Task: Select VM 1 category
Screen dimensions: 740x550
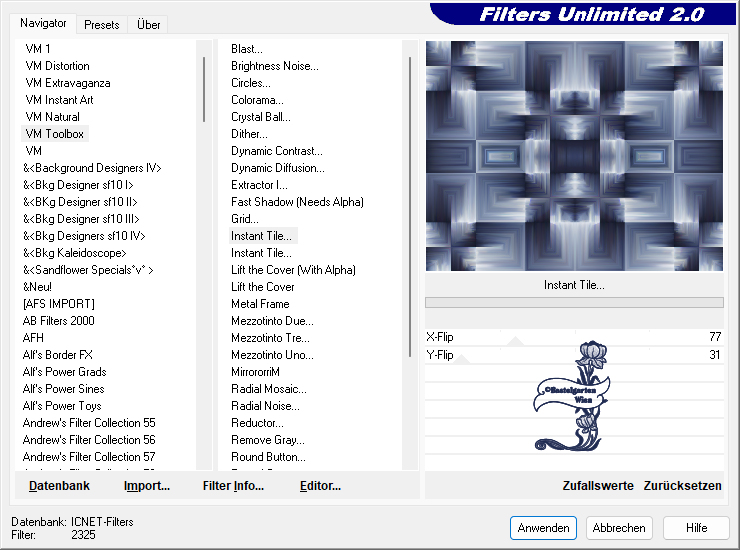Action: [x=38, y=49]
